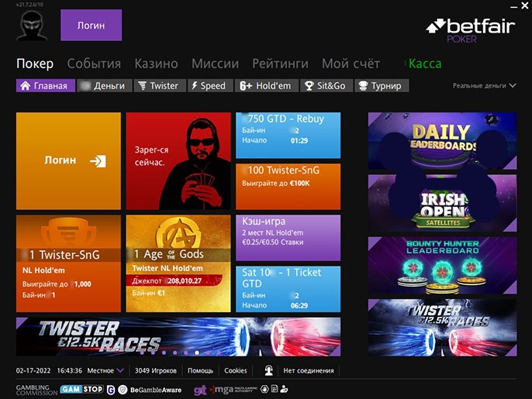Click the clock time '16:43:36'

pyautogui.click(x=70, y=370)
